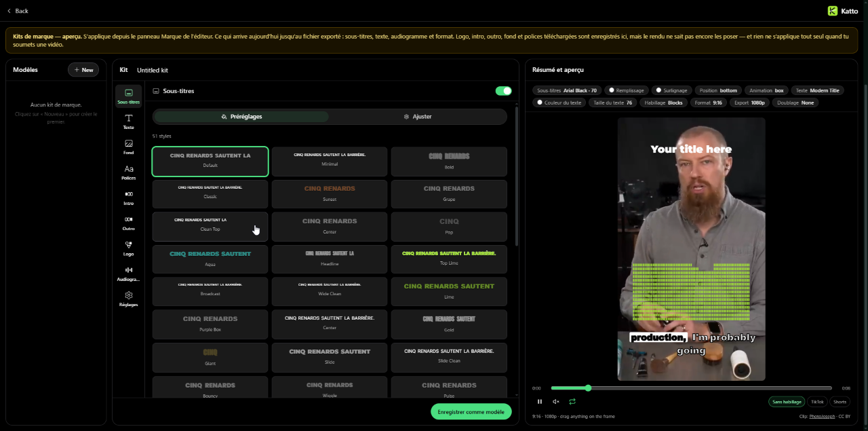Seek using the video progress slider

click(x=691, y=388)
